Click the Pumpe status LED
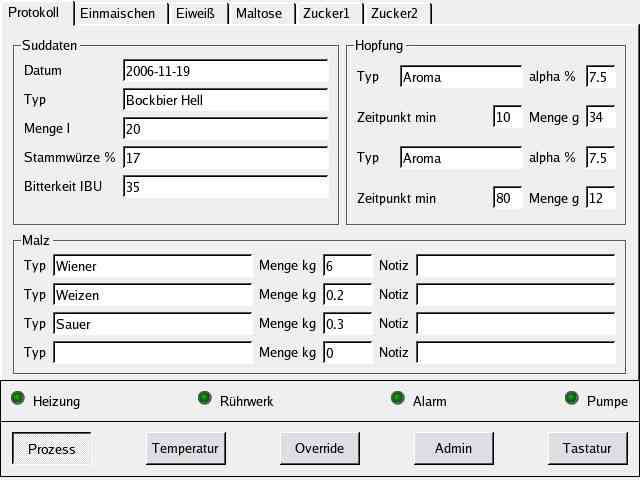Screen dimensions: 640x480 coord(572,399)
